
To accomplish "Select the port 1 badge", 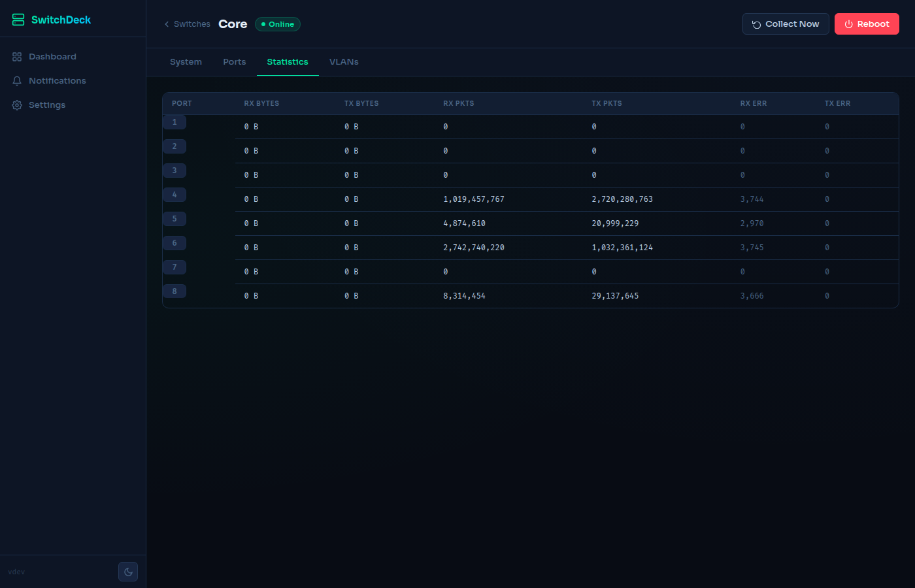I will coord(175,122).
